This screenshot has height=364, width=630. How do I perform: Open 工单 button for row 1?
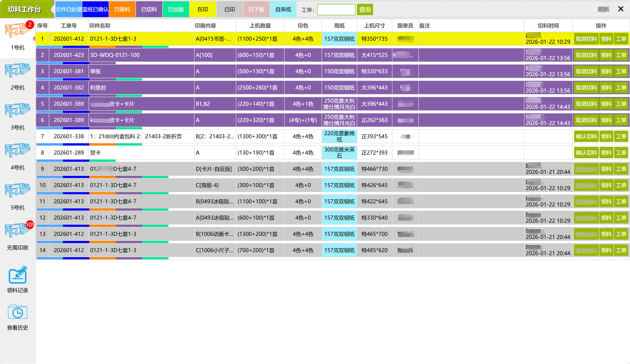[621, 39]
